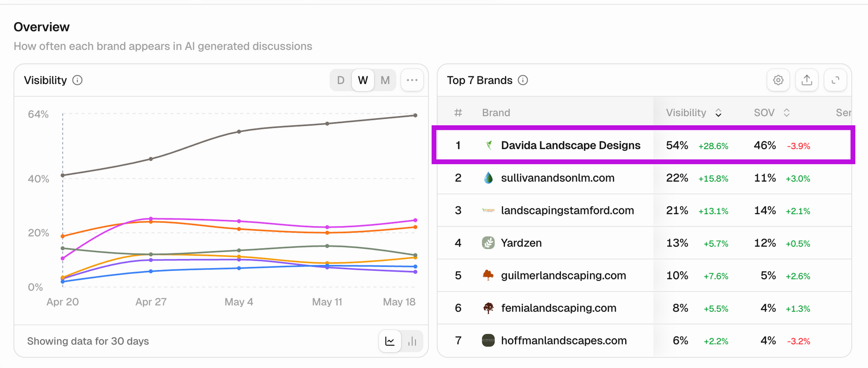
Task: Click +28.6% visibility change
Action: pyautogui.click(x=713, y=146)
